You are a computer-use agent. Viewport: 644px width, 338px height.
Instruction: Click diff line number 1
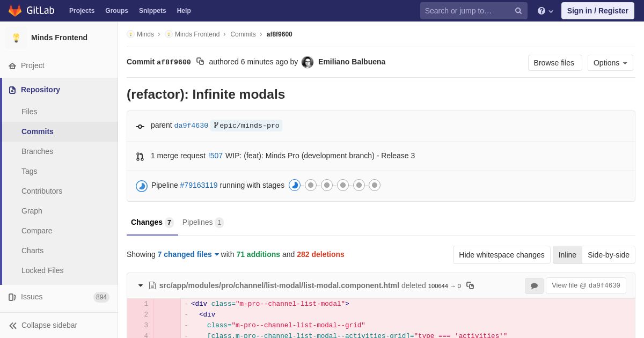(x=145, y=304)
